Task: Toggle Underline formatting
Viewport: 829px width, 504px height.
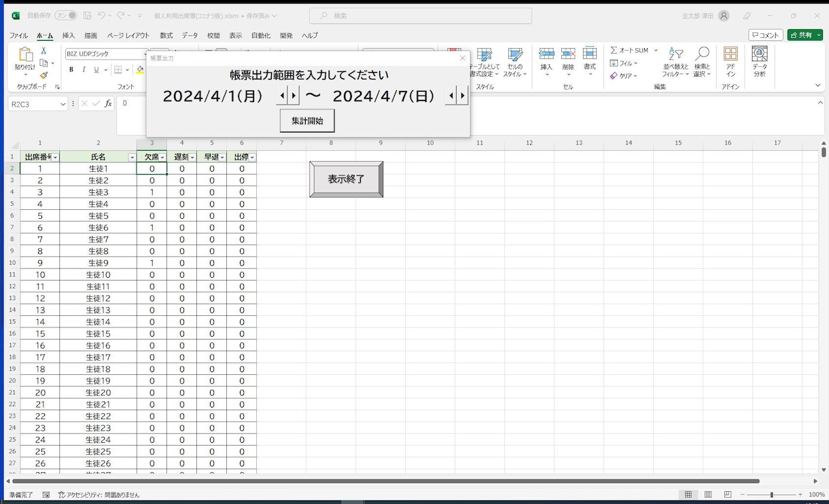Action: (x=96, y=69)
